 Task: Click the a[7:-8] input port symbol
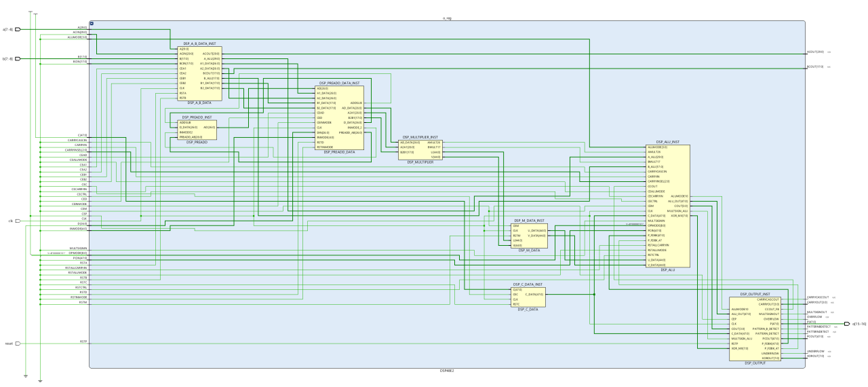click(x=18, y=29)
